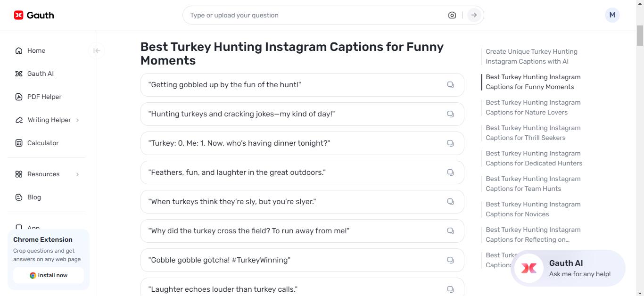Open the Blog page
644x296 pixels.
coord(34,197)
